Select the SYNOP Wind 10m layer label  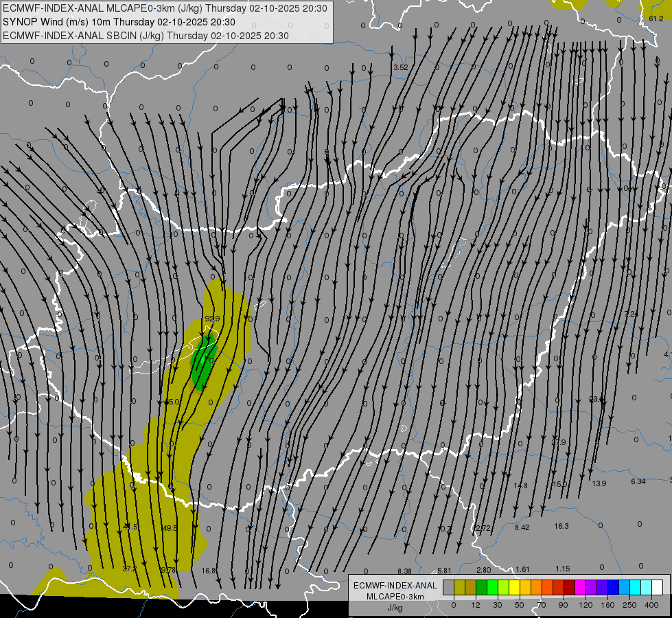click(x=119, y=22)
